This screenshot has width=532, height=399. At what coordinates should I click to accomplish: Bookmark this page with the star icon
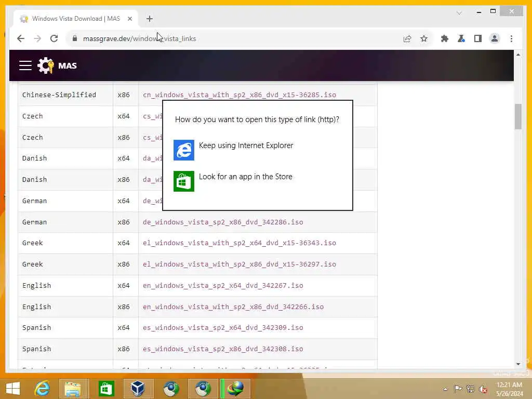click(x=424, y=38)
